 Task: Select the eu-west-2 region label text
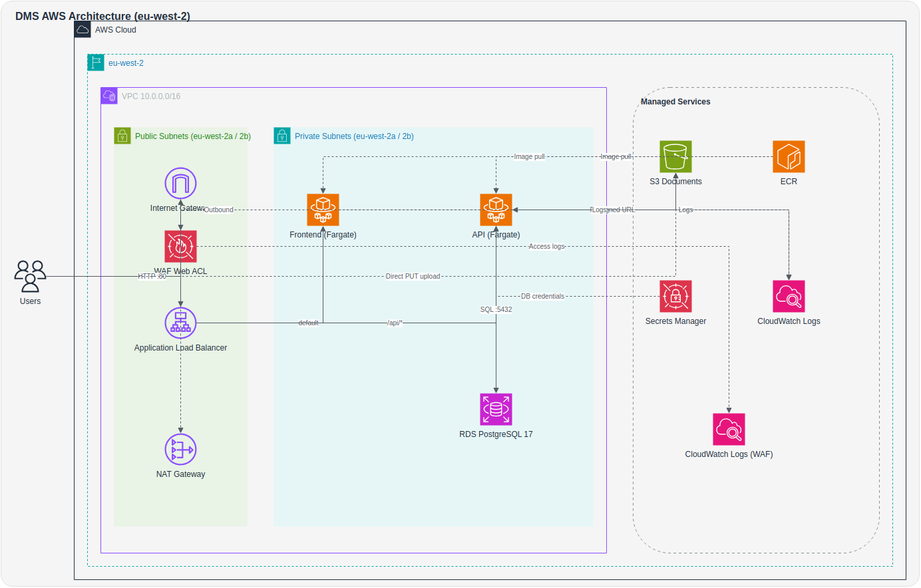coord(126,63)
